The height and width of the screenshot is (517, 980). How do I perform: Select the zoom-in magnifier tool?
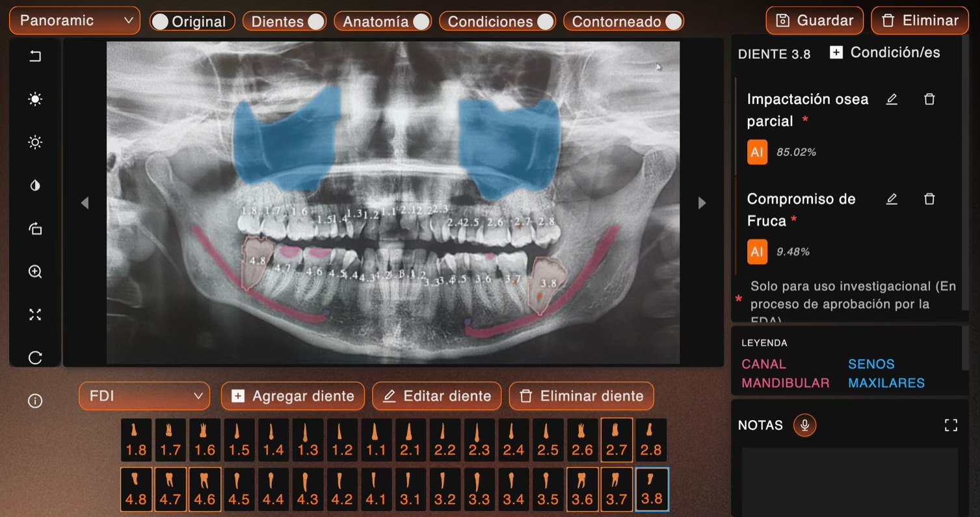point(35,272)
